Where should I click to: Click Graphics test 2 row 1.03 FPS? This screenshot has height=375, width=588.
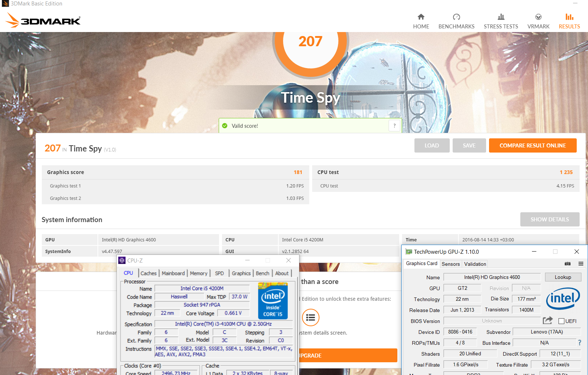pos(176,198)
